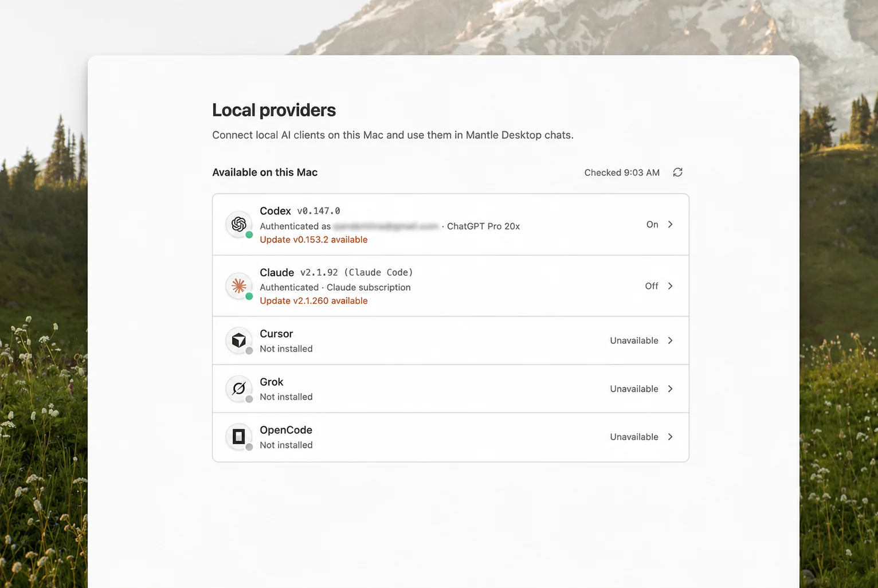The image size is (878, 588).
Task: Click the refresh providers icon
Action: click(677, 173)
